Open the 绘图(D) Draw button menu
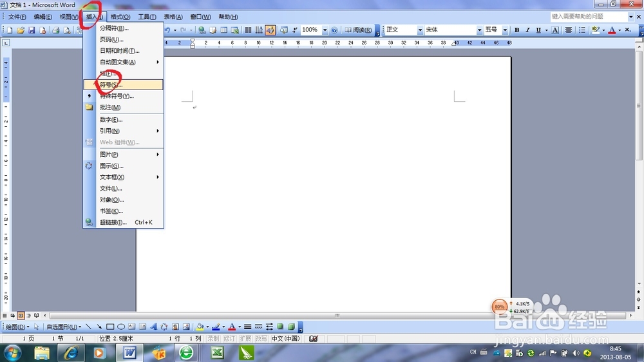The width and height of the screenshot is (644, 362). pyautogui.click(x=17, y=327)
